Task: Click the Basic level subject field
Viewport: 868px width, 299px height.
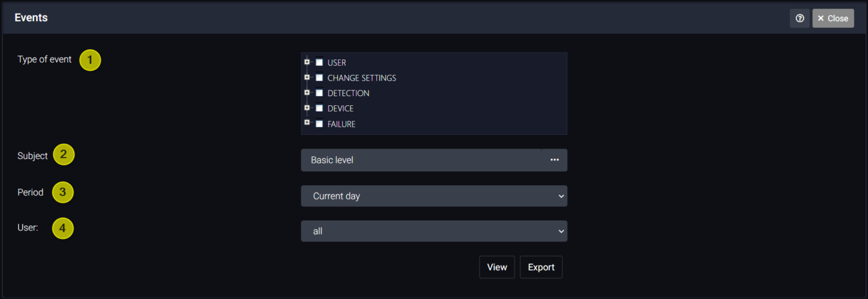Action: [421, 160]
